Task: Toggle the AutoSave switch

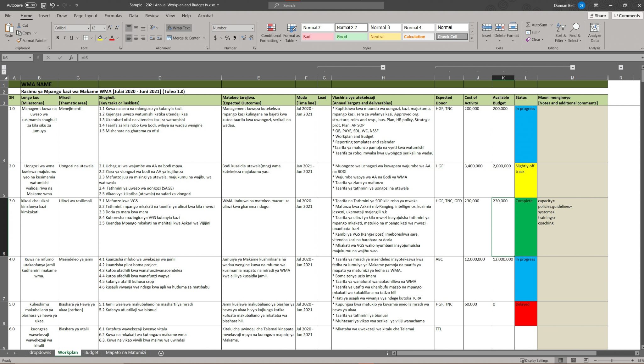Action: click(x=31, y=5)
